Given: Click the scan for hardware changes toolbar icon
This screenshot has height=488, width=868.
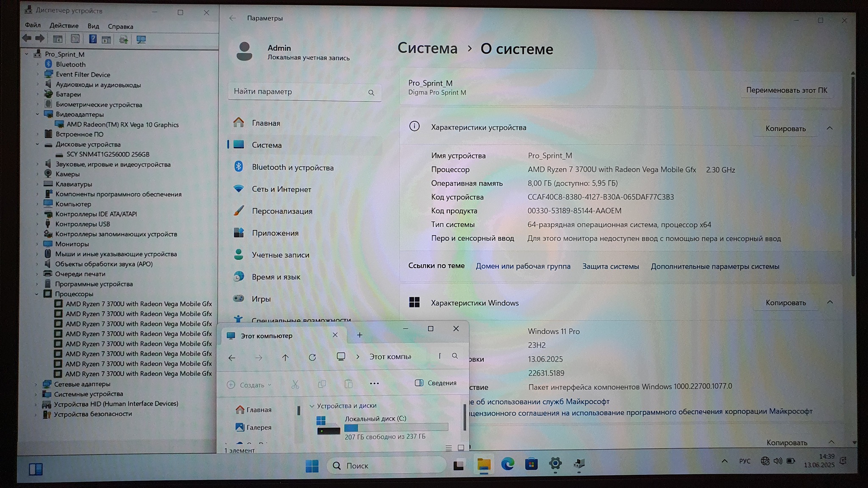Looking at the screenshot, I should pos(141,39).
